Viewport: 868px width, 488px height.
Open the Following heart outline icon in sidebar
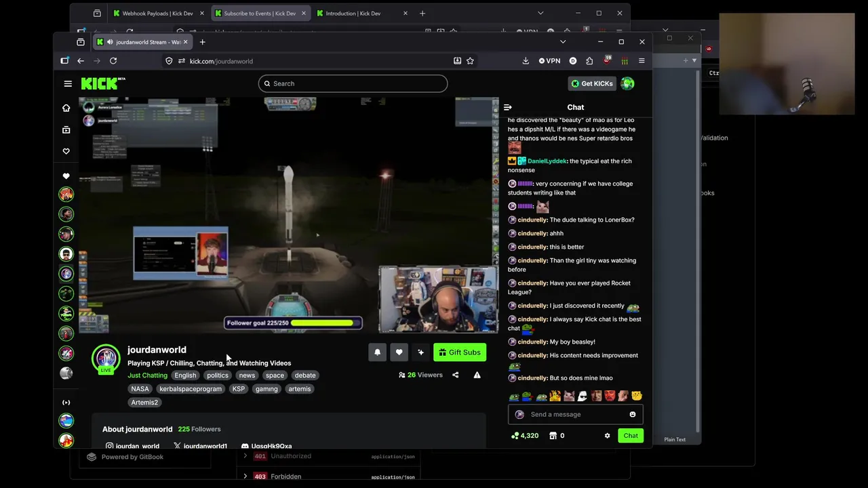(66, 151)
